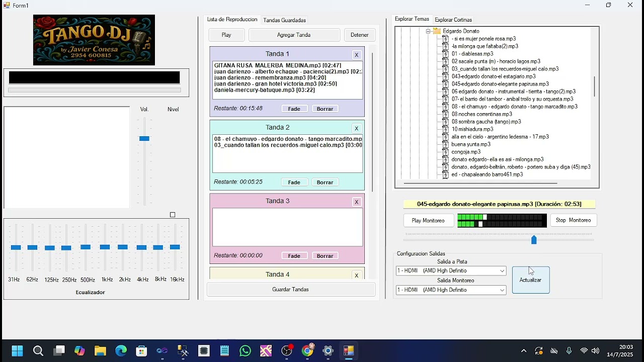Close Tanda 1 with X
644x362 pixels.
tap(357, 55)
